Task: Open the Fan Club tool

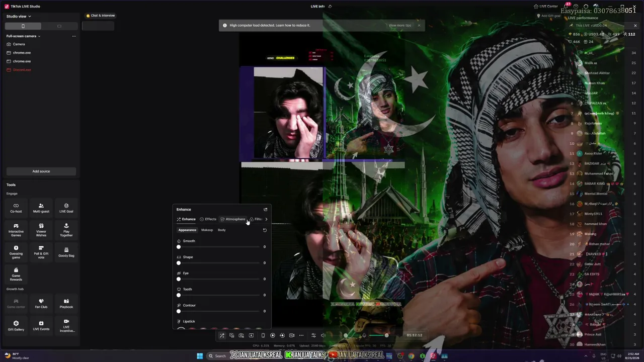Action: (x=41, y=303)
